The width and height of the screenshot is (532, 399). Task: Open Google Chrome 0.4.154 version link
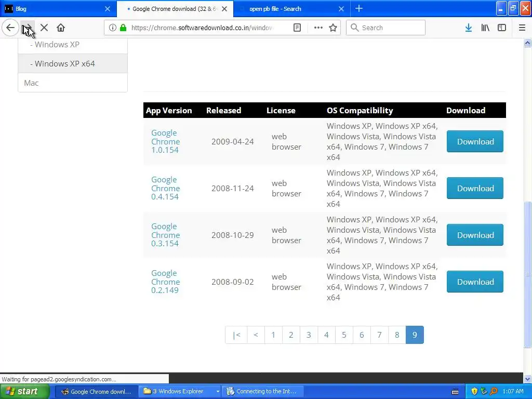tap(166, 188)
